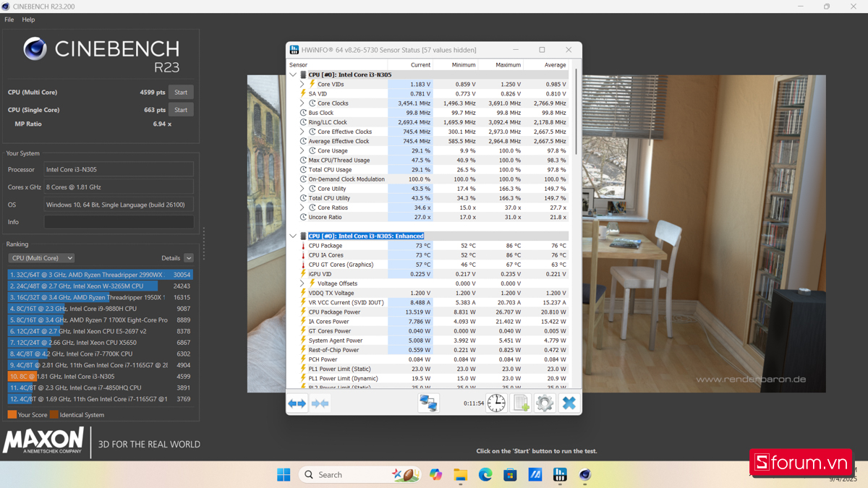The width and height of the screenshot is (868, 488).
Task: Click thermometer icon of CPU Package row
Action: click(x=304, y=246)
